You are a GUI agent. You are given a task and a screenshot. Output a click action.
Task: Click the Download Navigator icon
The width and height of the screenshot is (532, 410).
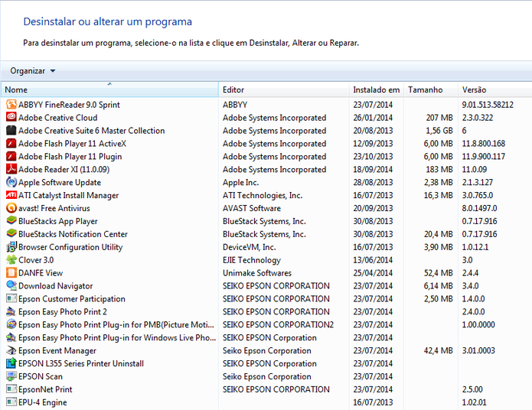tap(11, 285)
